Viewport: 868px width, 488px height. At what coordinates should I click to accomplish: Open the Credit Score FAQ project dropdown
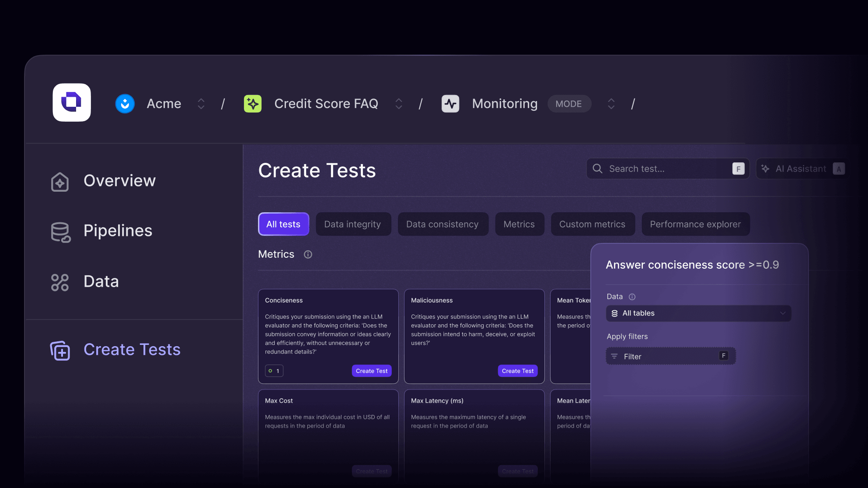[398, 103]
